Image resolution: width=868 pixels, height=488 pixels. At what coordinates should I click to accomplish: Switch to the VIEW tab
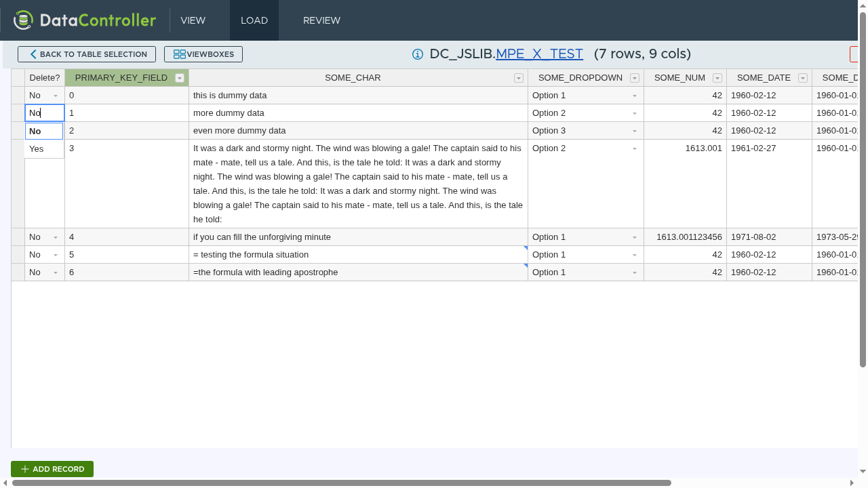(x=193, y=20)
